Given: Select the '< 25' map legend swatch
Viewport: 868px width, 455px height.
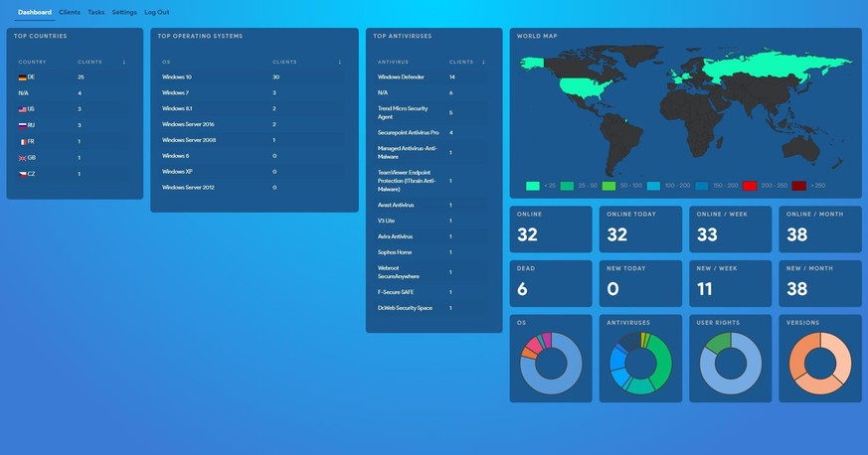Looking at the screenshot, I should click(x=533, y=186).
